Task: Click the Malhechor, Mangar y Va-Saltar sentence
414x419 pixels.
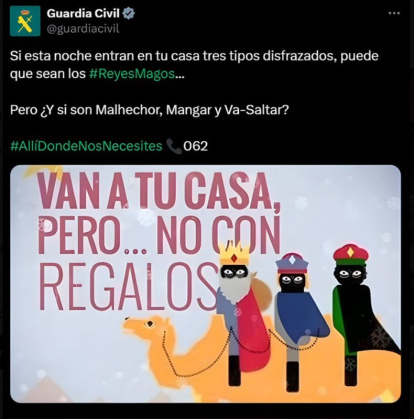Action: tap(149, 110)
